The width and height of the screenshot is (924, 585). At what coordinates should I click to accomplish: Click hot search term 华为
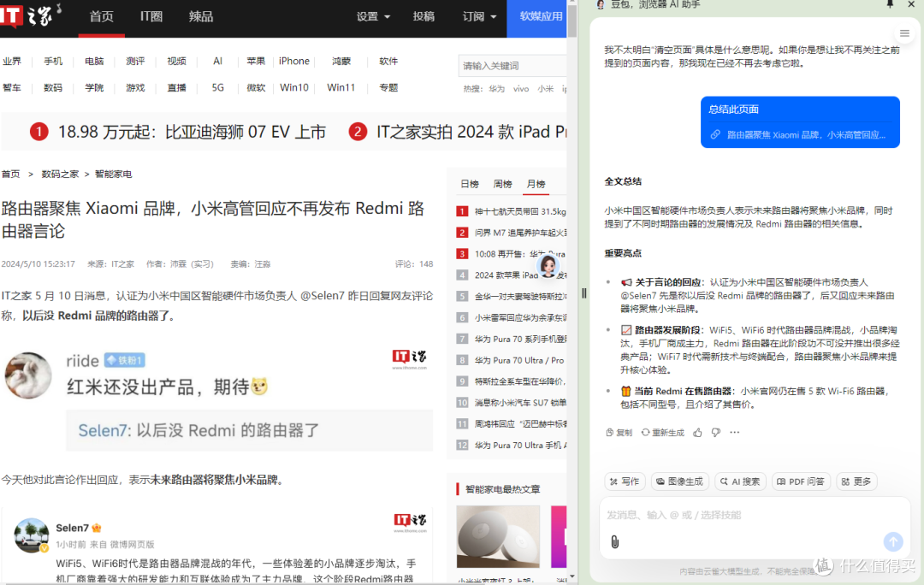(496, 88)
